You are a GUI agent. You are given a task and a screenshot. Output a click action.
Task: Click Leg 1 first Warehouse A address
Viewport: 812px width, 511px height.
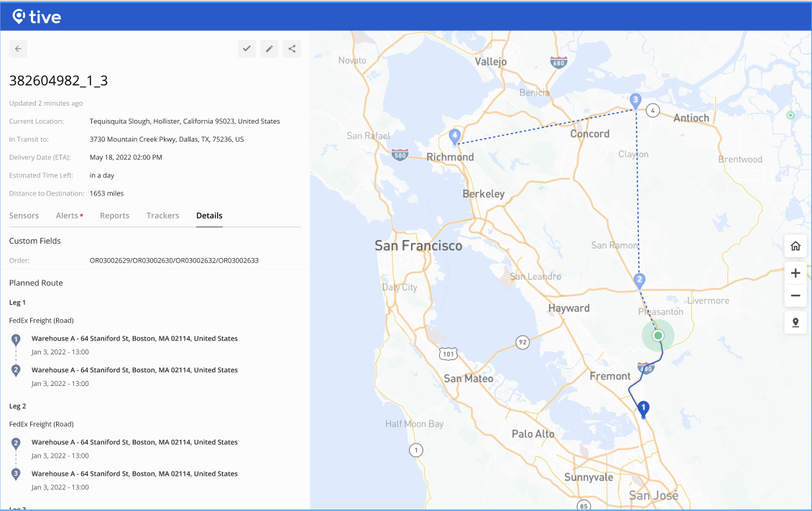pos(134,339)
